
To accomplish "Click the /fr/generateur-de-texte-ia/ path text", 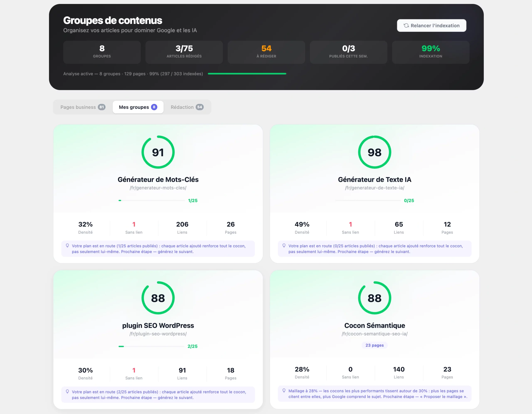I will point(375,188).
